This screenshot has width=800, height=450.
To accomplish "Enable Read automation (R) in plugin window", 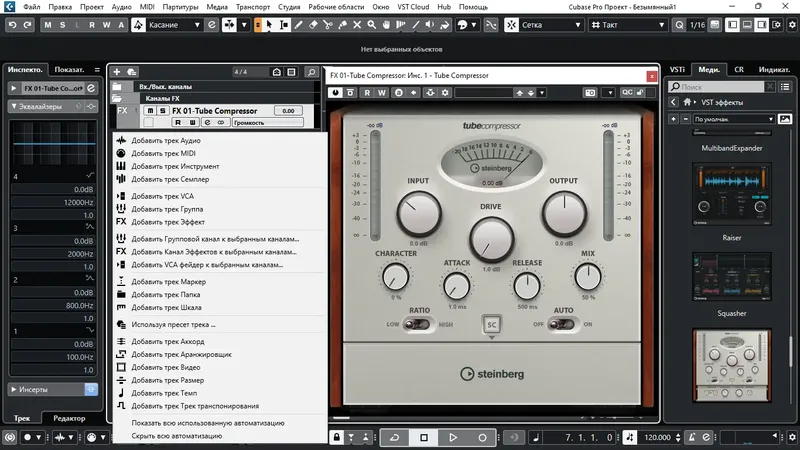I will [x=368, y=92].
